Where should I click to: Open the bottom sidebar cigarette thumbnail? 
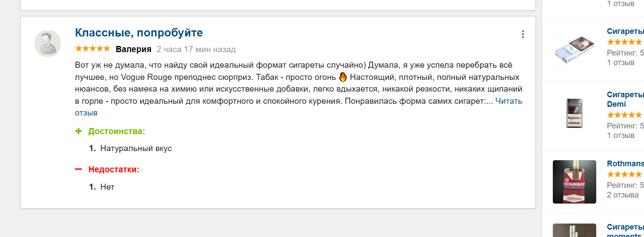575,230
